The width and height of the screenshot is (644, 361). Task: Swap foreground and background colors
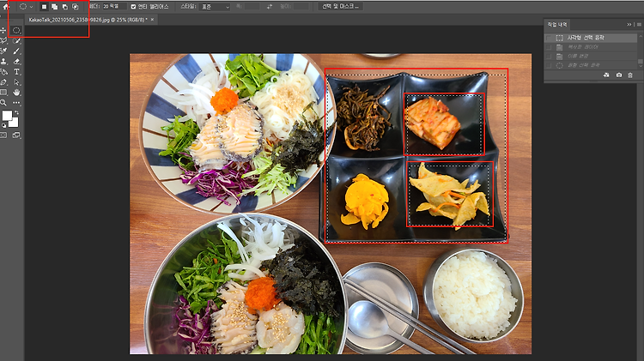click(x=17, y=112)
